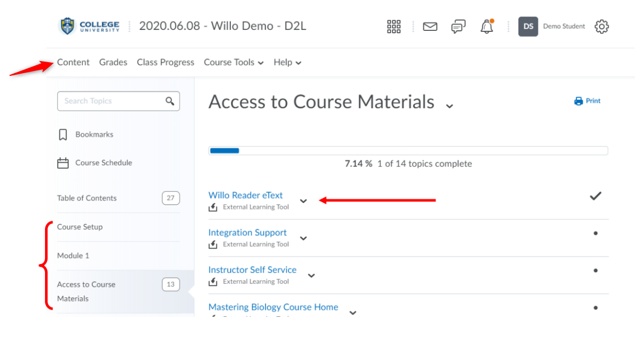644x353 pixels.
Task: Open Access to Course Materials title dropdown arrow
Action: (x=449, y=106)
